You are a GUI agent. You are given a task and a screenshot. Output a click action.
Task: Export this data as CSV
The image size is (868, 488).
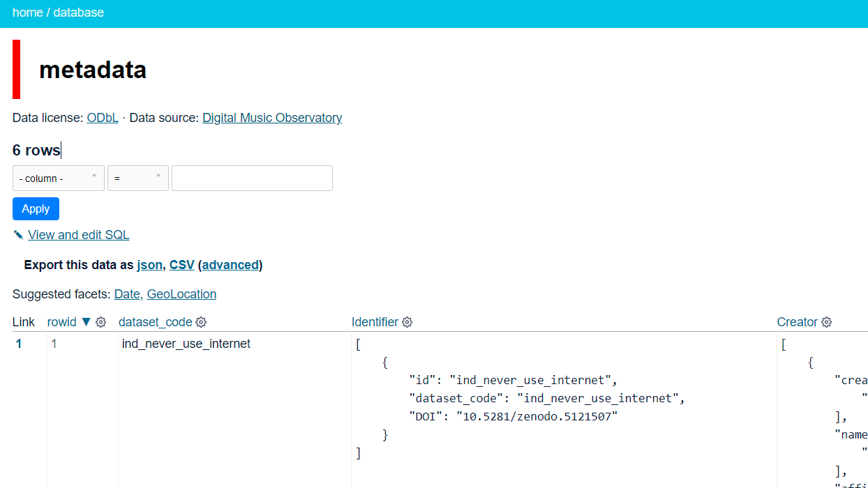click(x=181, y=265)
